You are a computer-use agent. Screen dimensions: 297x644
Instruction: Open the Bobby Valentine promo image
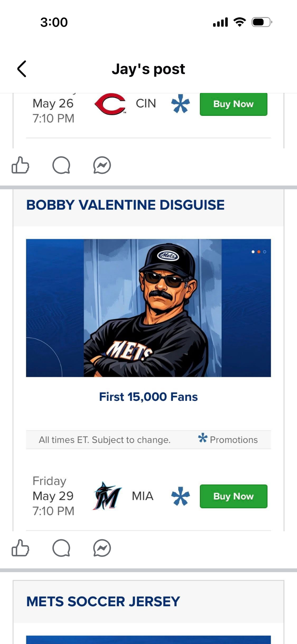coord(148,308)
